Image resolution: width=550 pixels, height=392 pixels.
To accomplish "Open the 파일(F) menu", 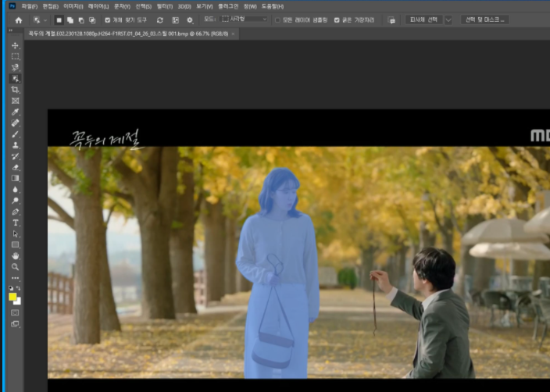I will [30, 6].
